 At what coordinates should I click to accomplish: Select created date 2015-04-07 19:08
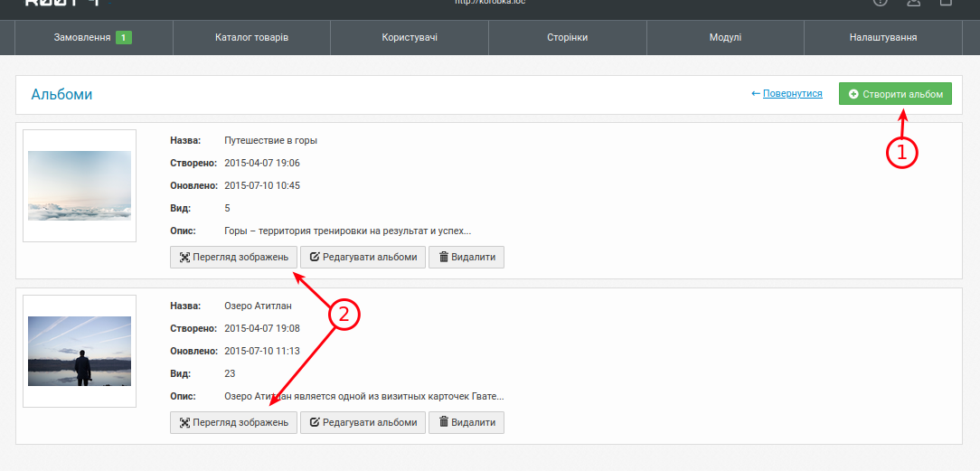pyautogui.click(x=262, y=328)
